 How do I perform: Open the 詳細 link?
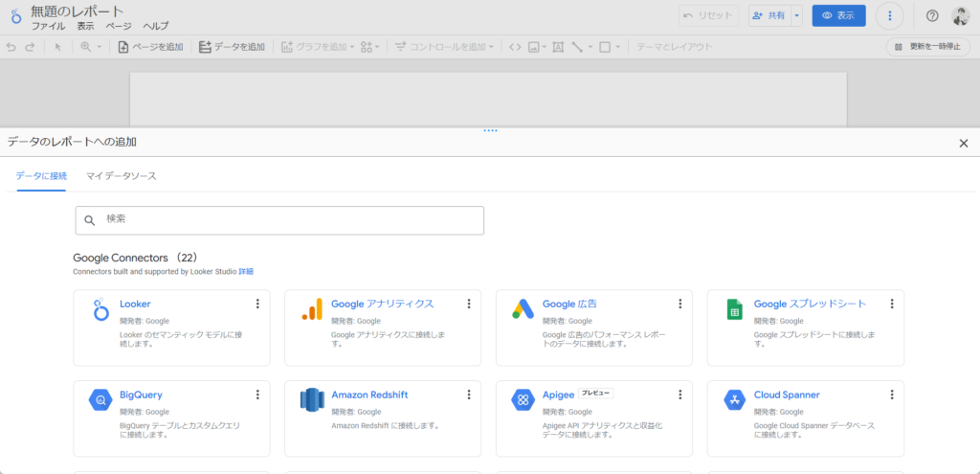[246, 272]
